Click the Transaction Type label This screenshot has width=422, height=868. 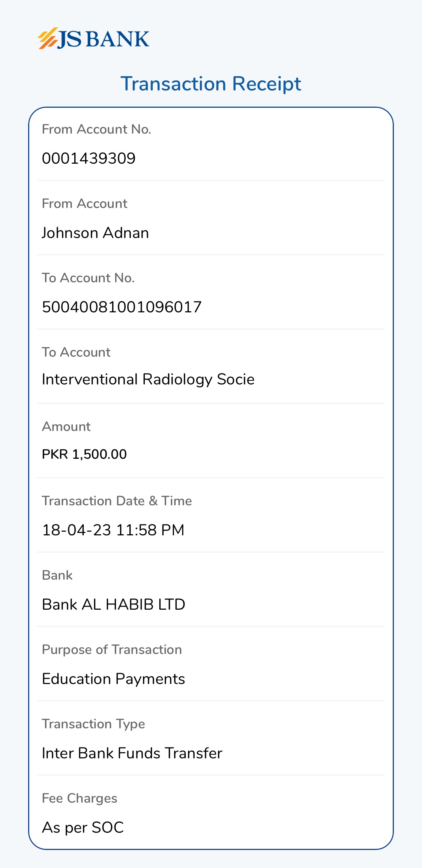(93, 724)
